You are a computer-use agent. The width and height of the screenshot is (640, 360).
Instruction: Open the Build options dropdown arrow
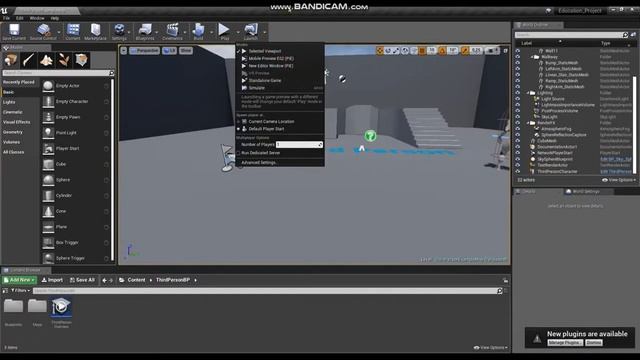211,32
